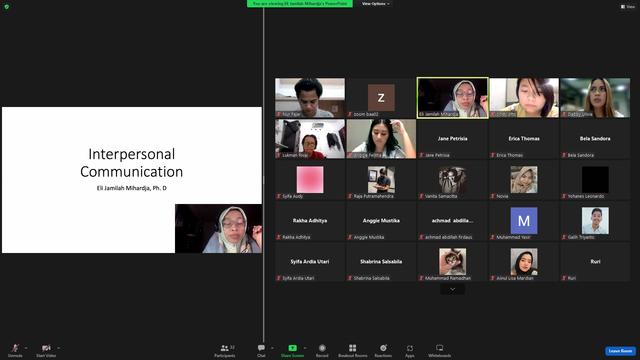The height and width of the screenshot is (360, 640).
Task: Click Yohanes Leonardo's black avatar
Action: coord(595,180)
